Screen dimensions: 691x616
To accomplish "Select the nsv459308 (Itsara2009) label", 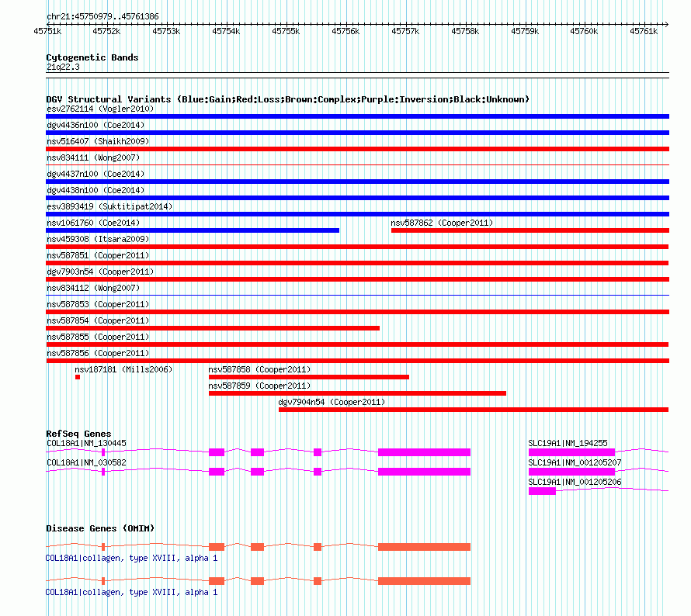I will point(98,239).
